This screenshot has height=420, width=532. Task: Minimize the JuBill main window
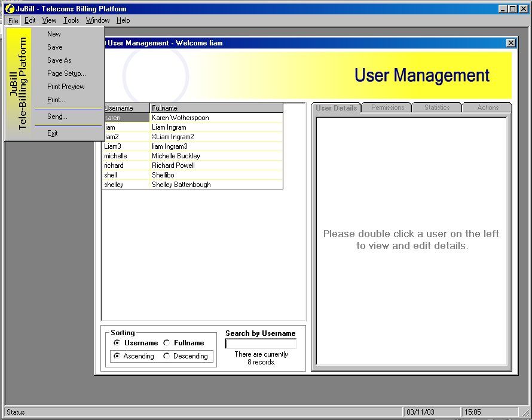(503, 9)
